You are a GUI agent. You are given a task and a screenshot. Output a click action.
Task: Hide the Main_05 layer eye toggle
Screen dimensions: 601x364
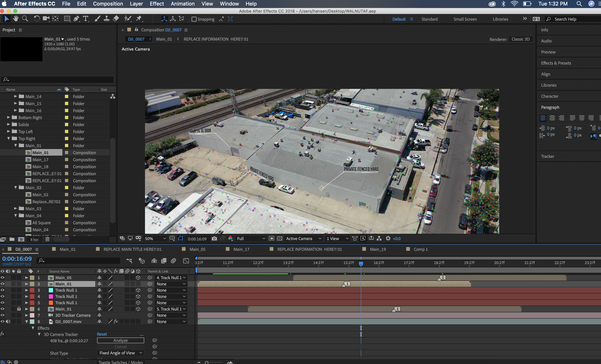coord(2,278)
